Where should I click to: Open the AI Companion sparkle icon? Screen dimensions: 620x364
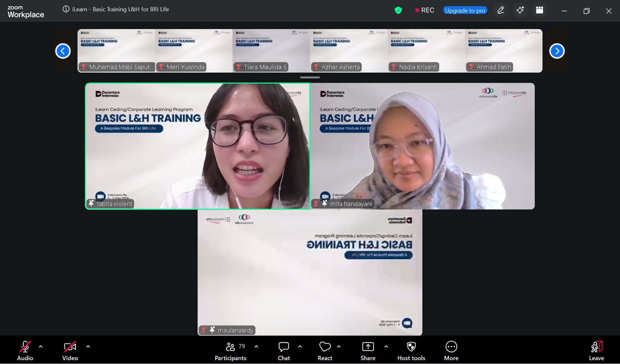pos(520,10)
